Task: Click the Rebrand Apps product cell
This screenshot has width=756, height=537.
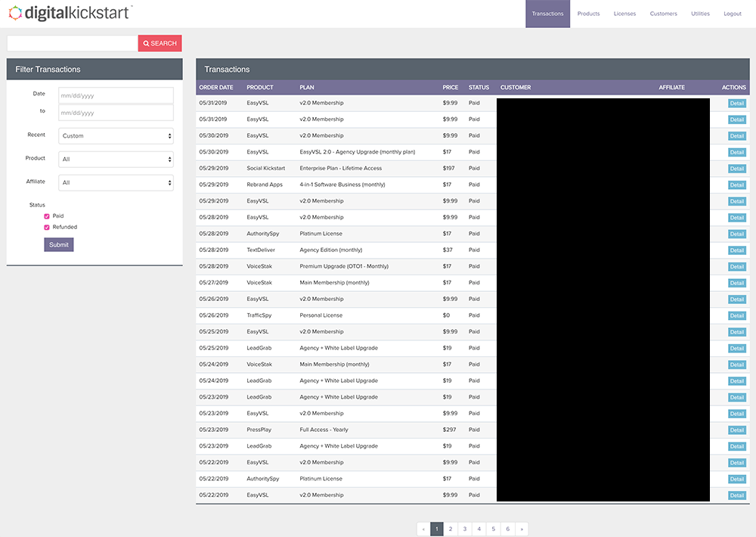Action: tap(264, 185)
